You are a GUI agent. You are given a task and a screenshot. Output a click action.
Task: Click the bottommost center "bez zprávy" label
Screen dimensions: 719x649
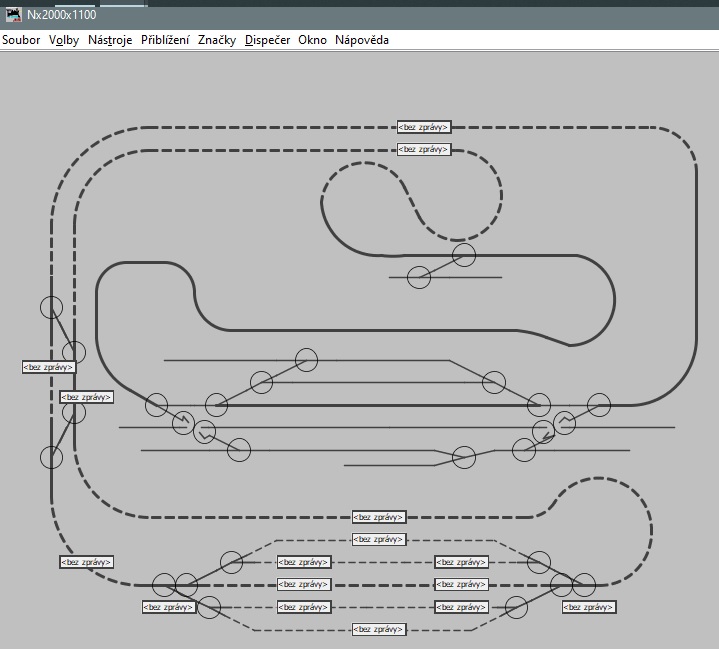(x=379, y=629)
